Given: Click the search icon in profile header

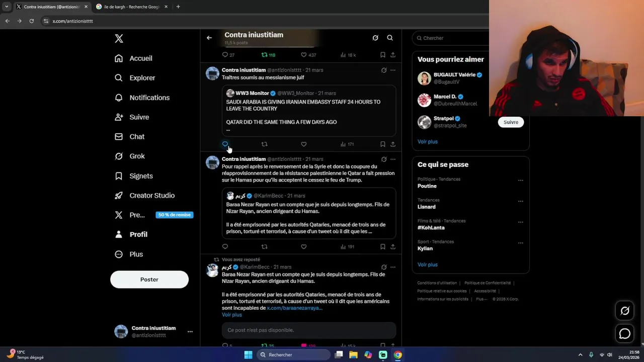Looking at the screenshot, I should click(390, 38).
